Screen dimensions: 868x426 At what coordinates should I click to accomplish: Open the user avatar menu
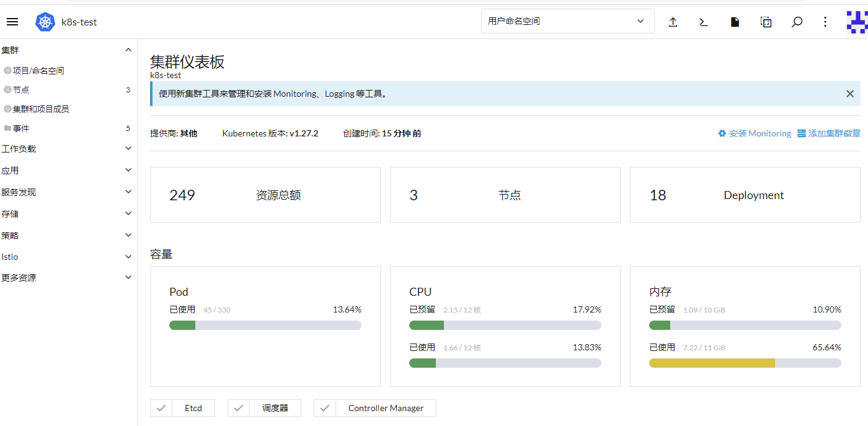point(857,22)
